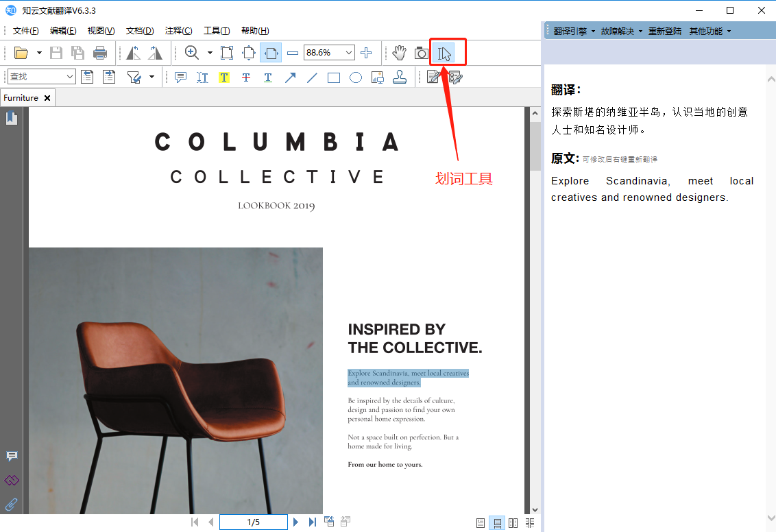Viewport: 776px width, 532px height.
Task: Select the Hand pan tool
Action: pos(400,53)
